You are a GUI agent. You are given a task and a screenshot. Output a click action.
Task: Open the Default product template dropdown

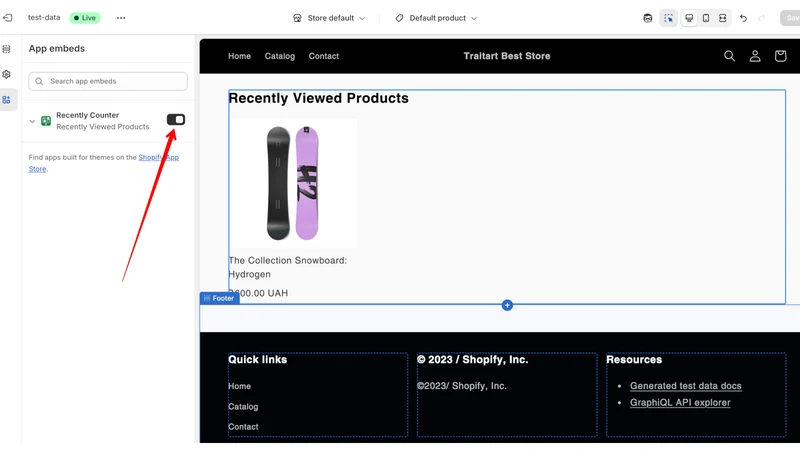point(436,18)
